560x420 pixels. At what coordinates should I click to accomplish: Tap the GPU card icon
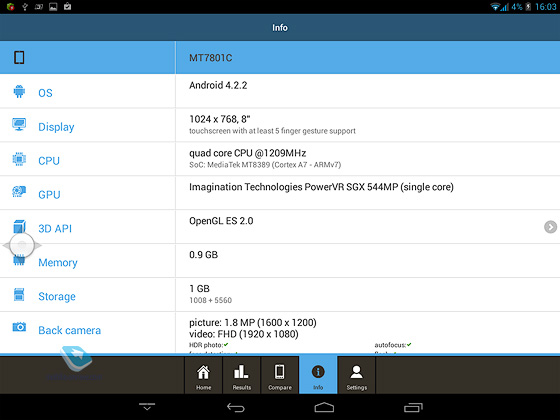(x=19, y=192)
